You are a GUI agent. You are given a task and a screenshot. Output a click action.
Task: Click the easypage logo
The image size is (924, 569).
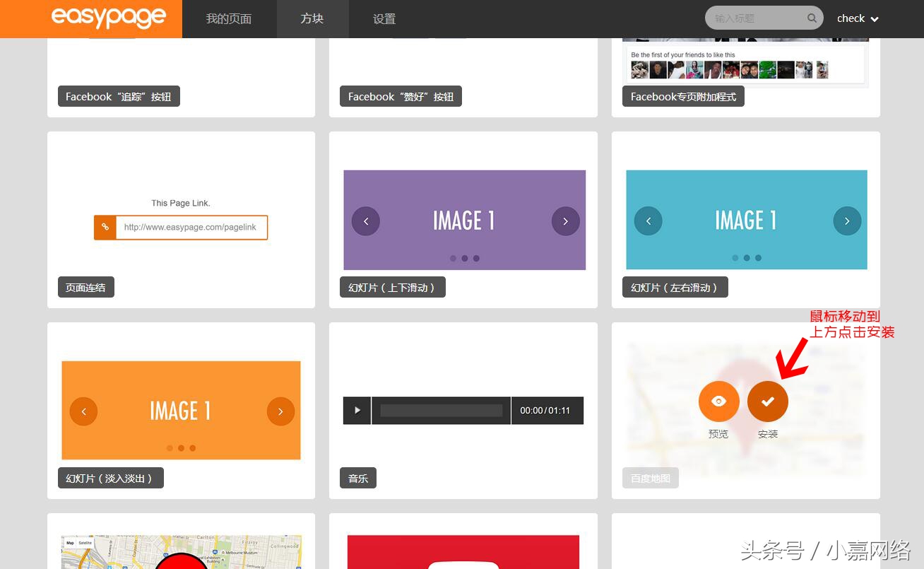point(109,18)
